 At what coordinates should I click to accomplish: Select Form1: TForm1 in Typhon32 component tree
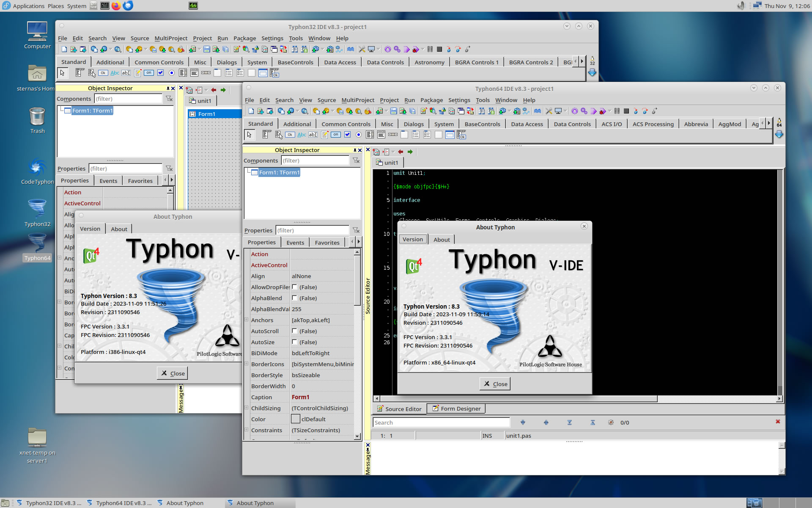[x=92, y=110]
